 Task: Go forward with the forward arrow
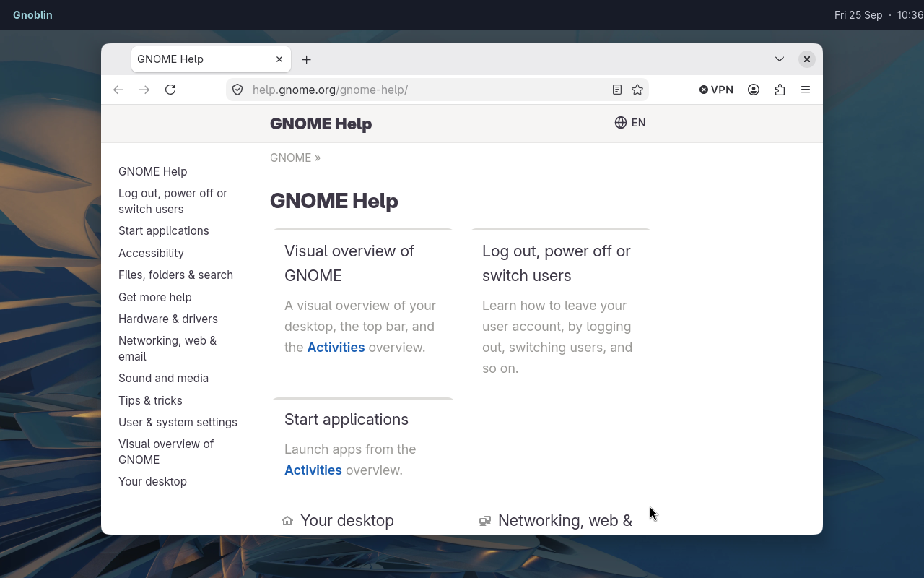click(x=144, y=90)
